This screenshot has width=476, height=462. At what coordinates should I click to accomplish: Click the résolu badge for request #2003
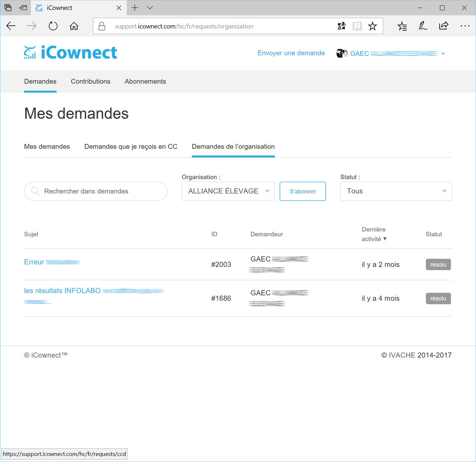pyautogui.click(x=438, y=264)
